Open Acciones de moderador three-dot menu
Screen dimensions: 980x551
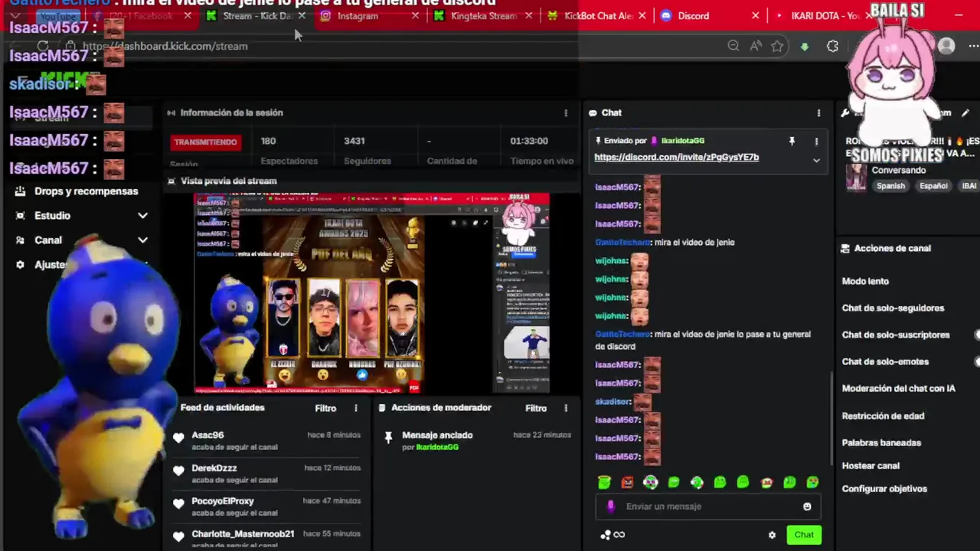566,408
